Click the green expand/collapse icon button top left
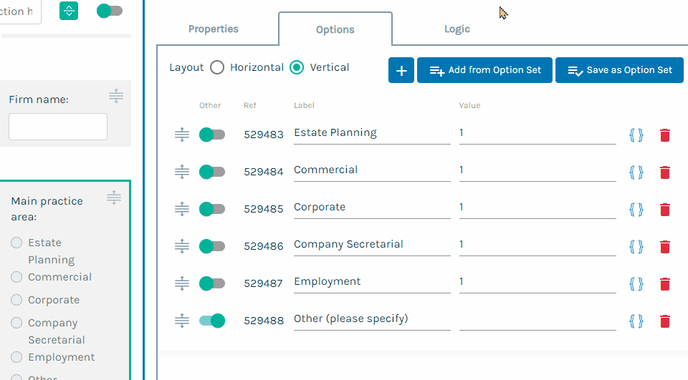The height and width of the screenshot is (380, 688). 69,11
